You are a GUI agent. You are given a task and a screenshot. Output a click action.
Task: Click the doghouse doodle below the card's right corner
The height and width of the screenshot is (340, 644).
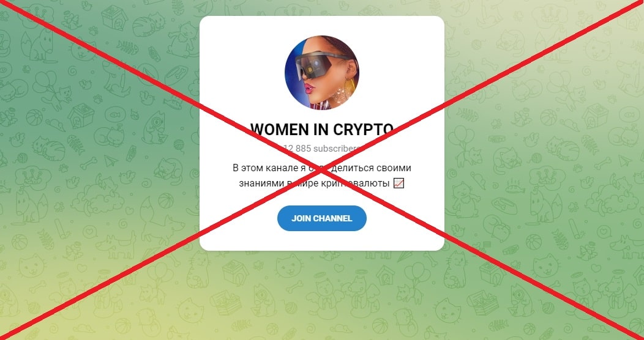pyautogui.click(x=385, y=275)
